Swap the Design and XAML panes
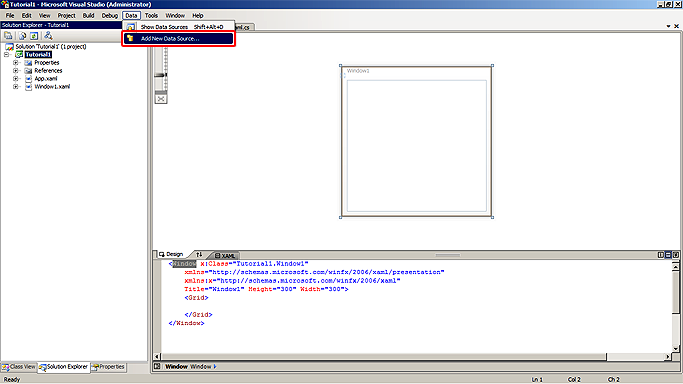This screenshot has width=683, height=384. pos(199,255)
